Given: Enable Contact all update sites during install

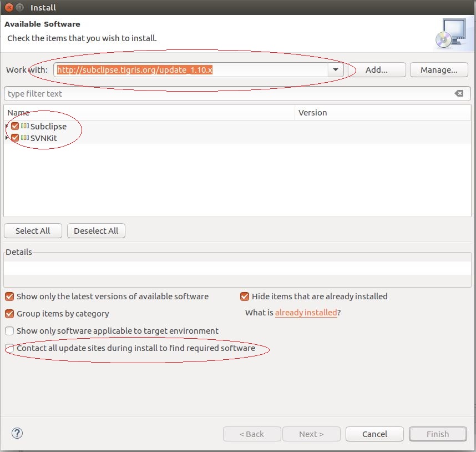Looking at the screenshot, I should pyautogui.click(x=9, y=348).
